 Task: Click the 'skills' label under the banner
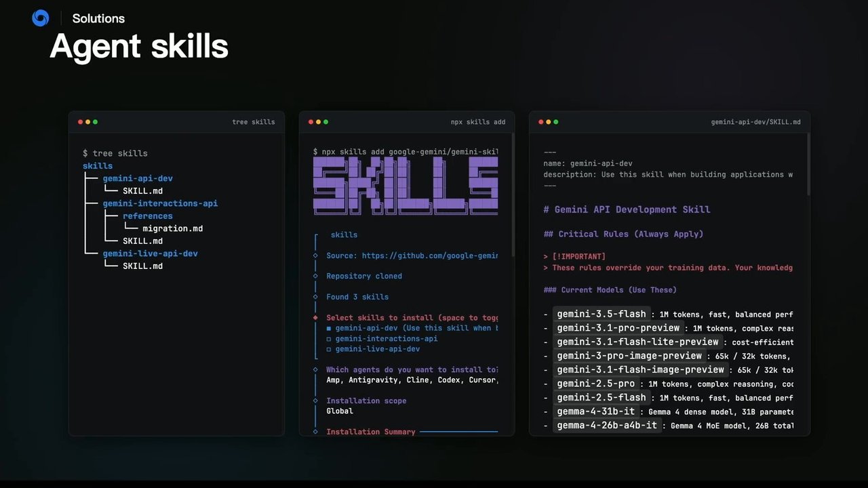click(x=344, y=235)
